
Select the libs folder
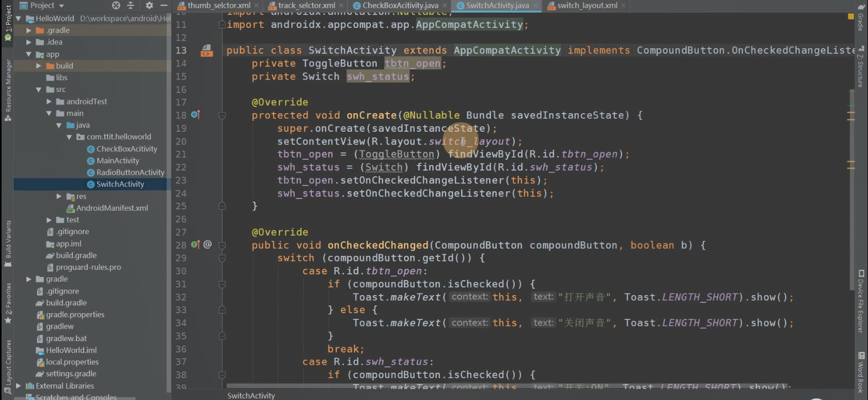(x=57, y=78)
